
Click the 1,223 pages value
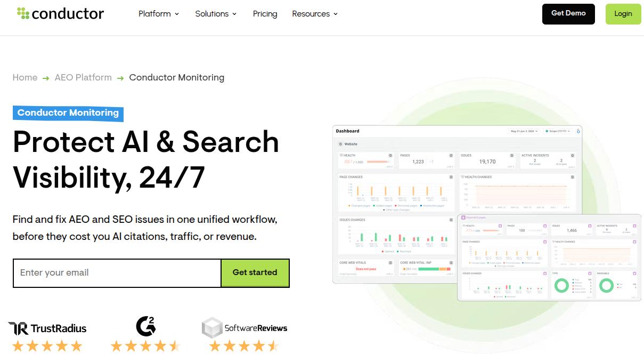point(418,162)
